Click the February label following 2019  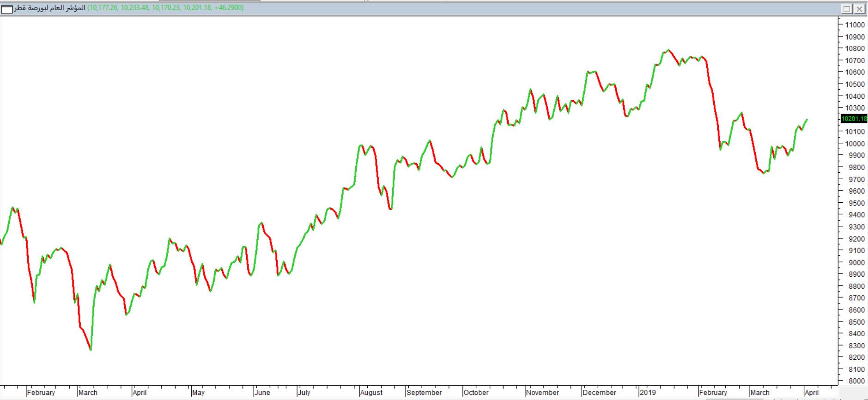[713, 393]
